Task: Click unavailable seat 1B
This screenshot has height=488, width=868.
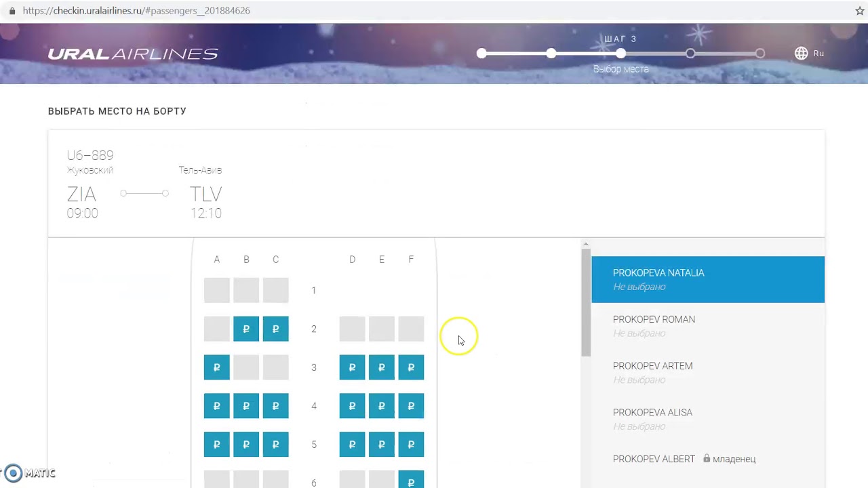Action: [x=246, y=290]
